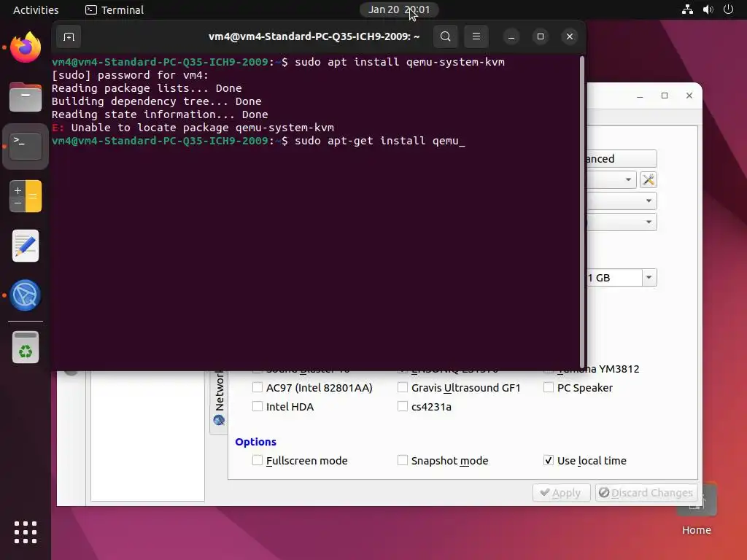Open the Terminal app menu in top bar

pos(115,10)
